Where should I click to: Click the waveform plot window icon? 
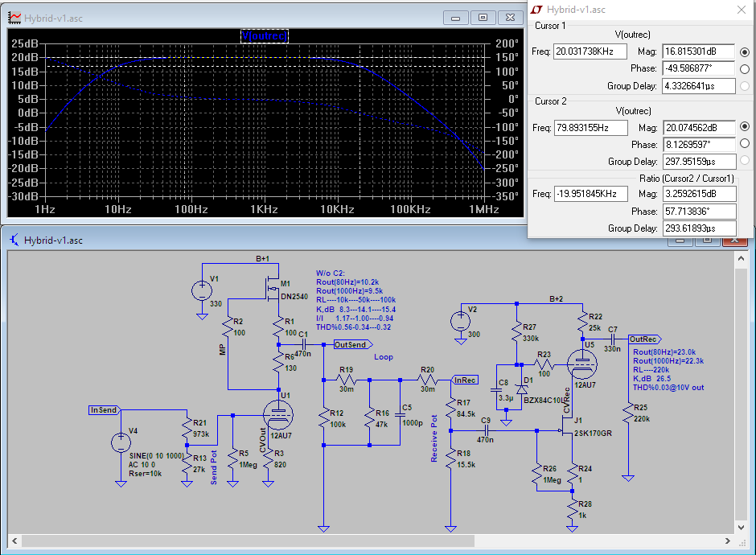[14, 18]
